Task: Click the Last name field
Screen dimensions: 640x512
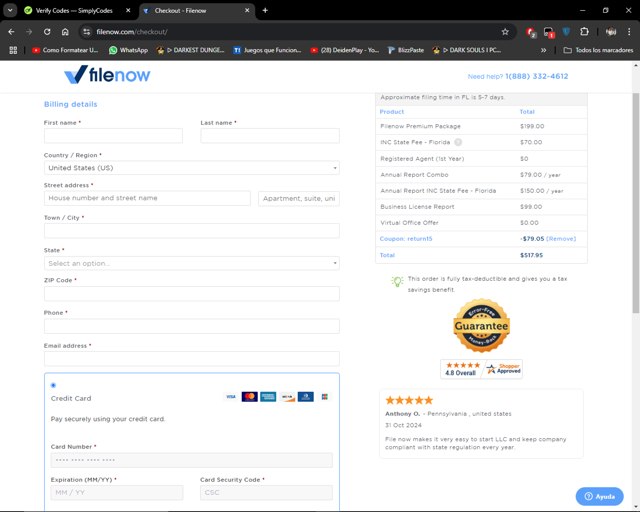Action: [270, 136]
